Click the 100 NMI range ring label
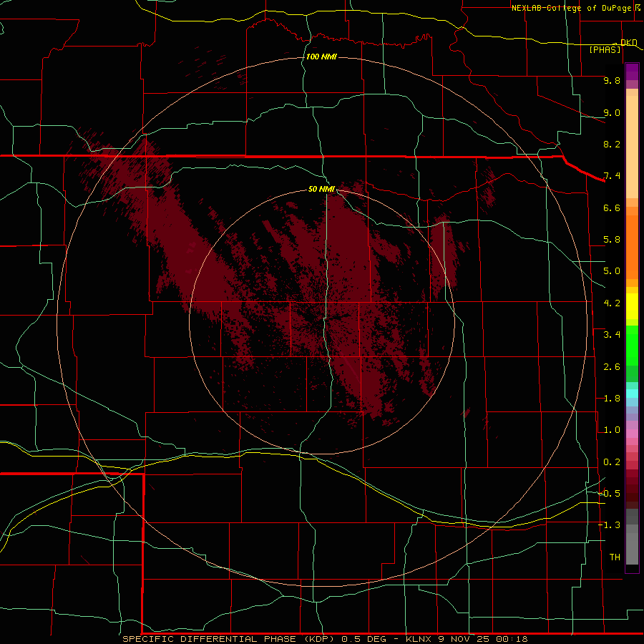Screen dimensions: 644x644 (321, 57)
